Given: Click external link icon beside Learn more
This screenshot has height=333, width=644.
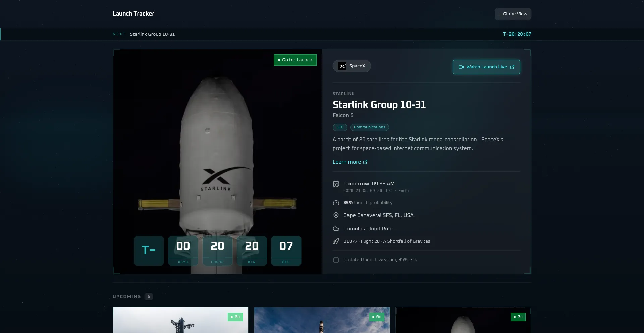Looking at the screenshot, I should [x=365, y=162].
